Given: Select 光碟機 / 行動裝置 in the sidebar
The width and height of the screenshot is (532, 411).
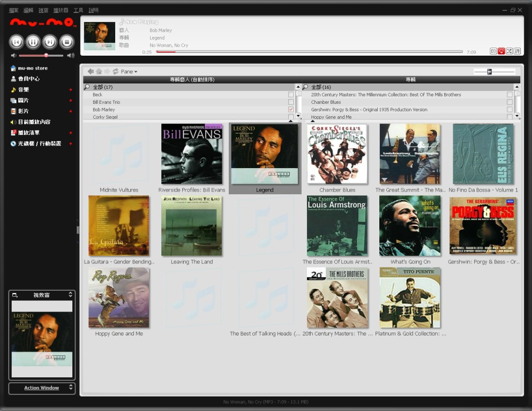Looking at the screenshot, I should 36,143.
